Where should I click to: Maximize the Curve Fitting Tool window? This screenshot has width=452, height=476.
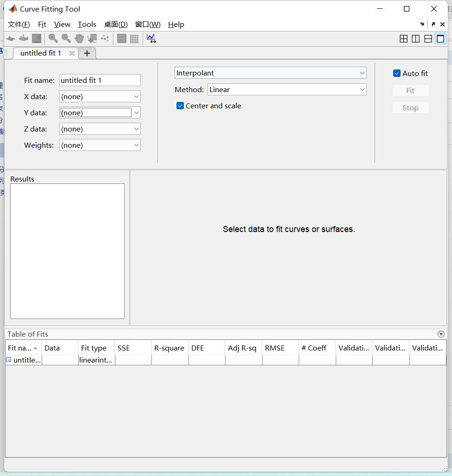[x=407, y=9]
